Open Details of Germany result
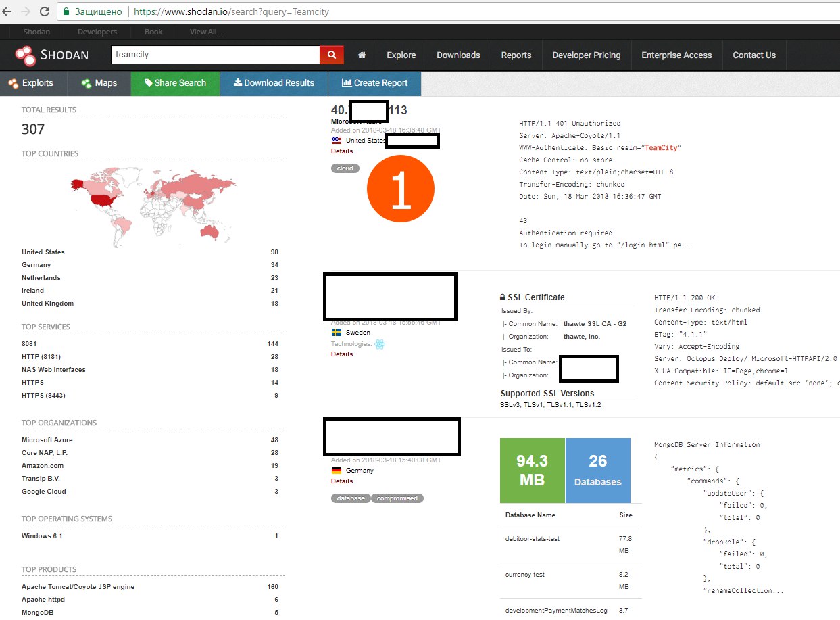 [x=342, y=481]
